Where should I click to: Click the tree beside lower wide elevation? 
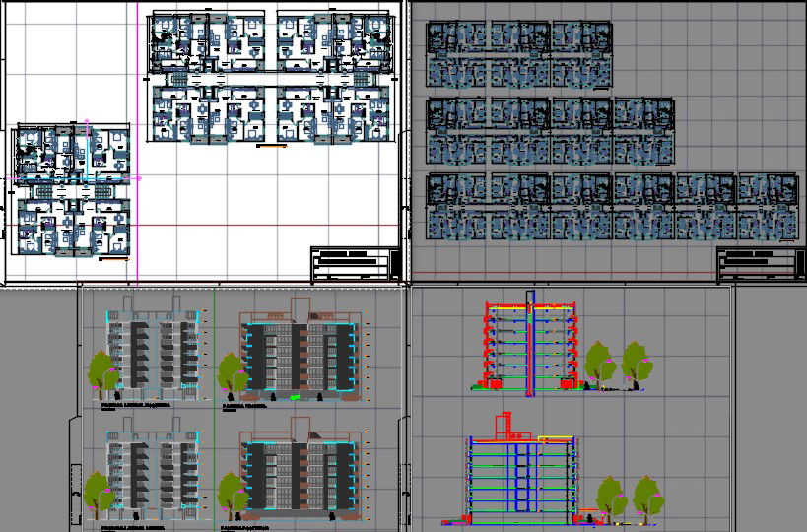point(234,497)
